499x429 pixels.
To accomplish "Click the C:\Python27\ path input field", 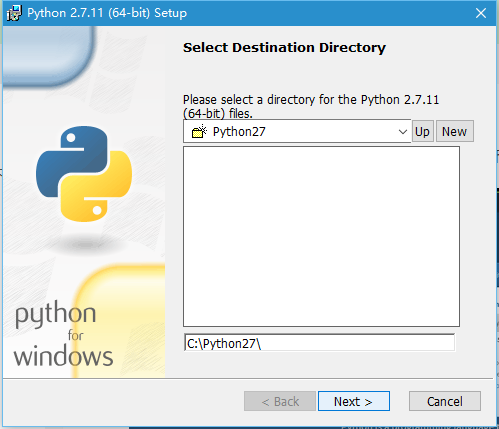I will coord(319,343).
